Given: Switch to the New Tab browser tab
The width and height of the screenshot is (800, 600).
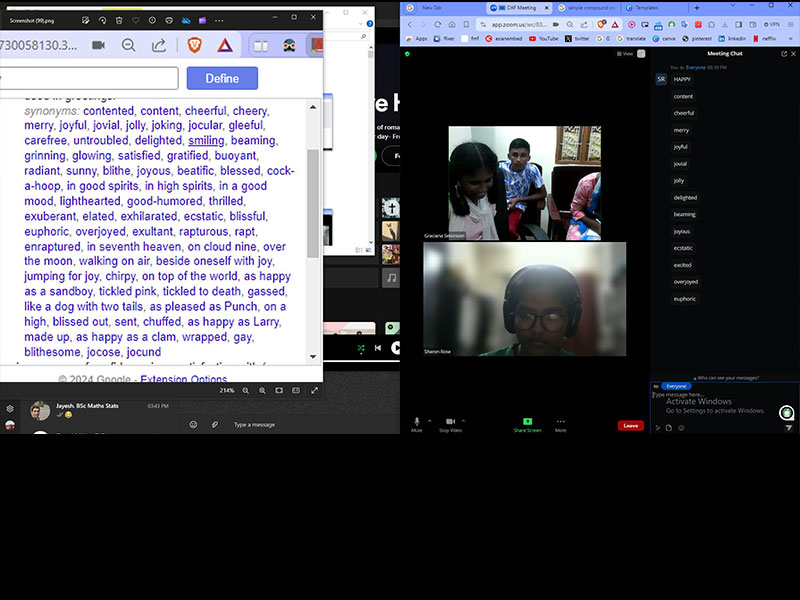Looking at the screenshot, I should click(x=432, y=8).
